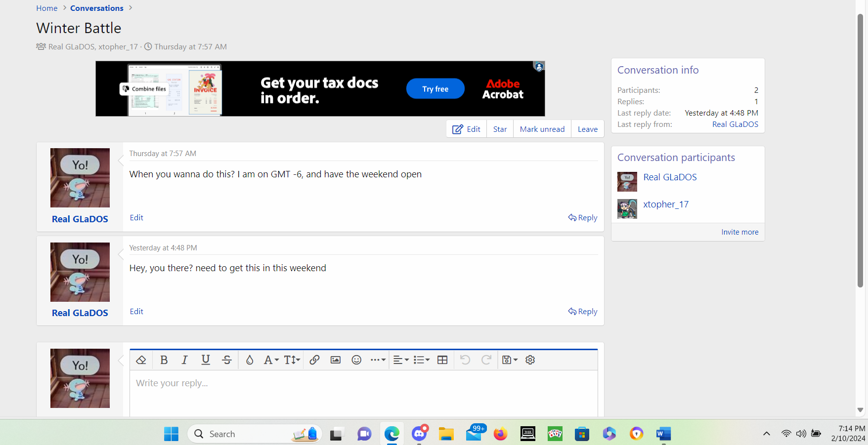Click the page vertical scrollbar
This screenshot has height=445, width=868.
pyautogui.click(x=860, y=151)
